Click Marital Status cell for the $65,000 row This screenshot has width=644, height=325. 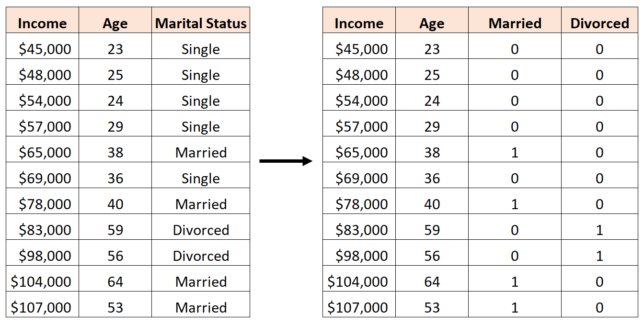click(201, 153)
